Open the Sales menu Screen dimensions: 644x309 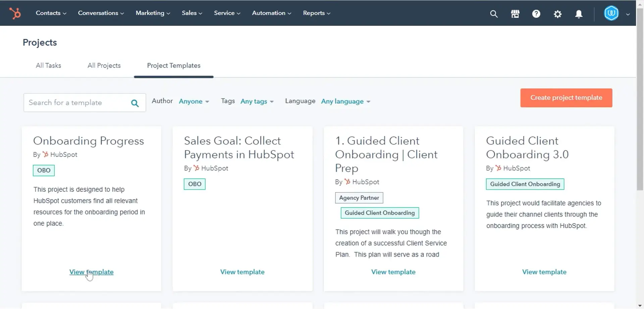tap(192, 13)
